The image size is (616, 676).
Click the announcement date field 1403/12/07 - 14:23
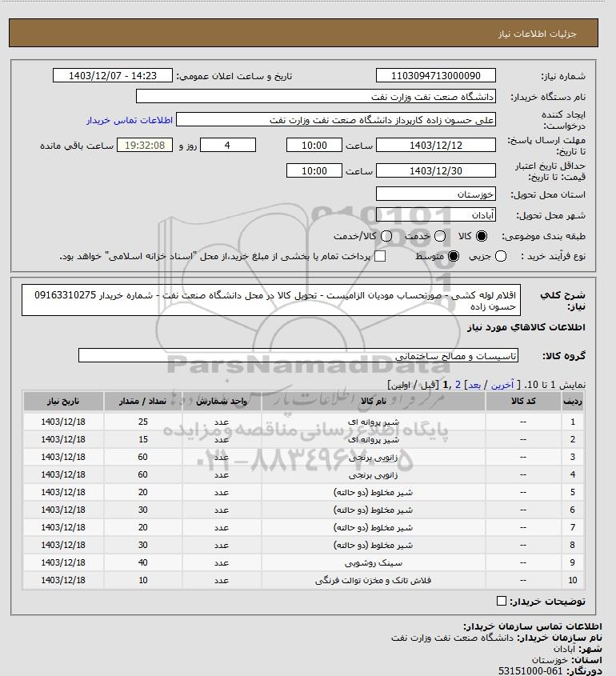click(113, 75)
